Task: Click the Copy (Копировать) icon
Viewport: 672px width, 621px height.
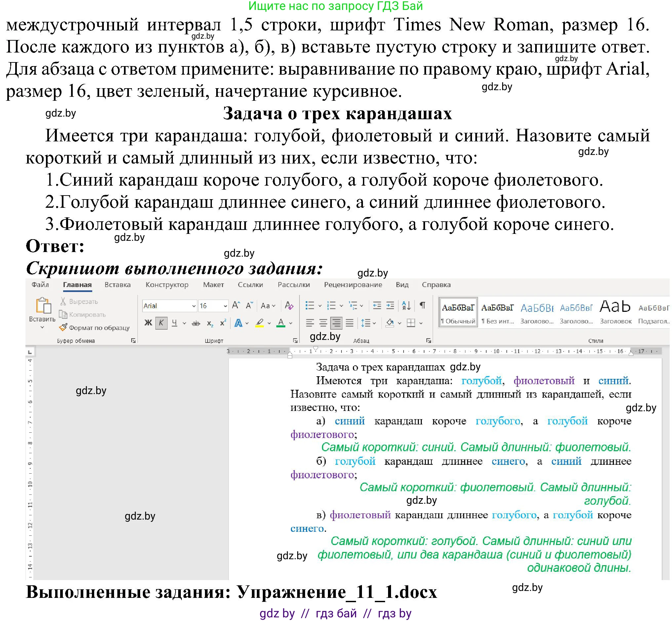Action: click(x=63, y=314)
